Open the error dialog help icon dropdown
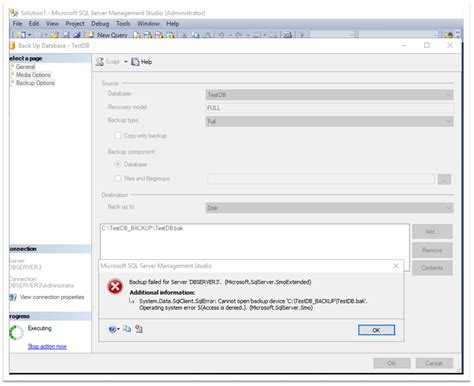The image size is (474, 386). point(113,329)
